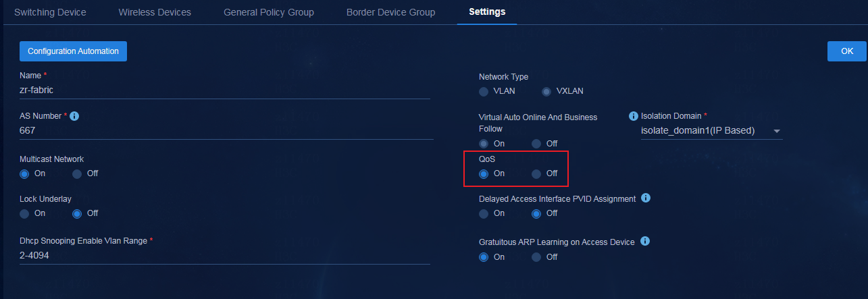
Task: Click the Dhcp Snooping Enable Vlan Range field
Action: 225,256
